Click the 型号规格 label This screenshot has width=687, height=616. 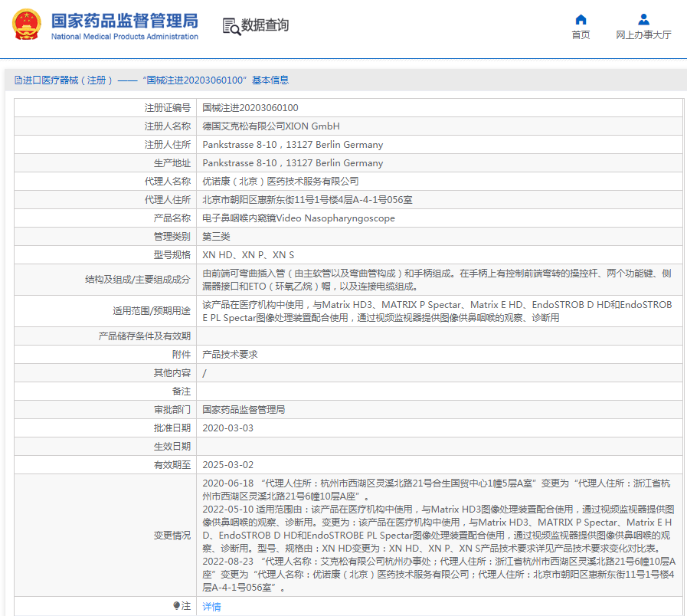click(x=172, y=255)
